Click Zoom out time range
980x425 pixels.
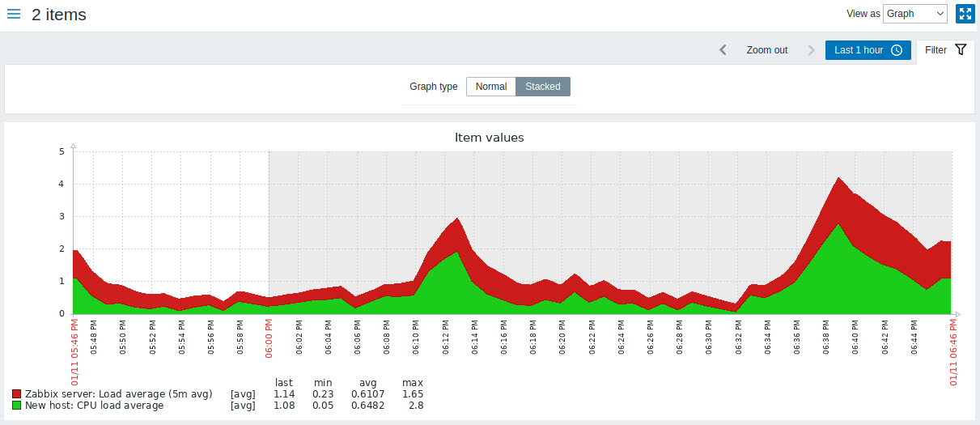click(x=766, y=50)
